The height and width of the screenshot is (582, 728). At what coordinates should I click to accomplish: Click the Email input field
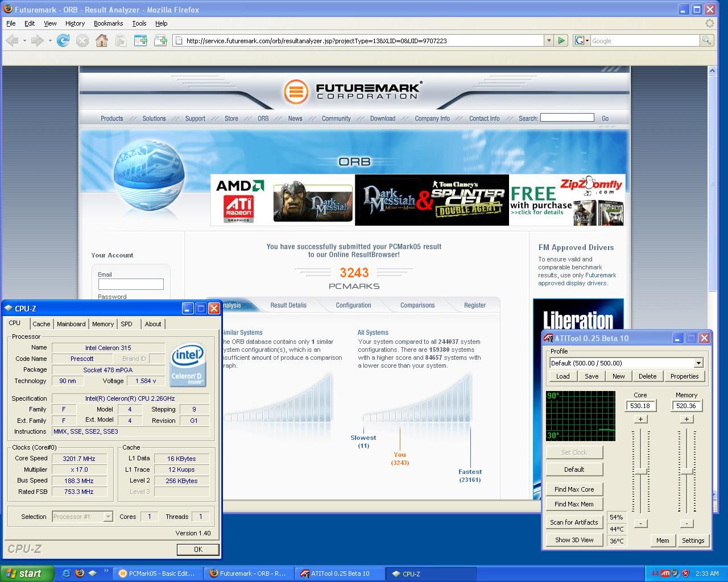click(x=131, y=284)
